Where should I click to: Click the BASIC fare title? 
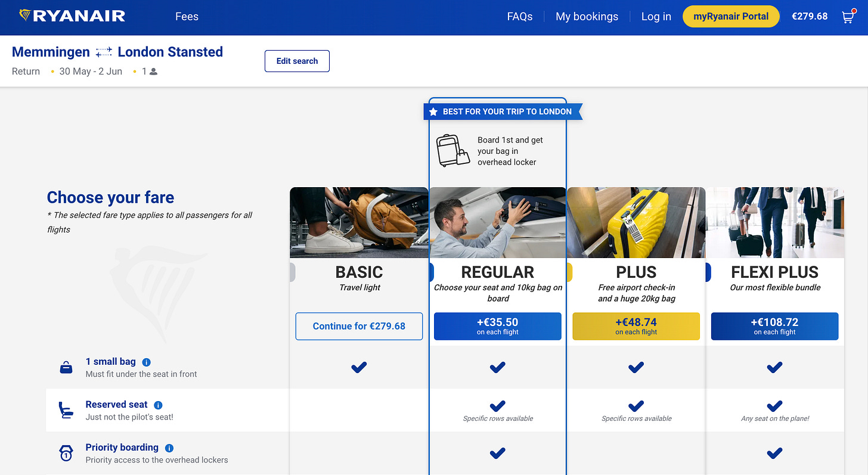(359, 272)
